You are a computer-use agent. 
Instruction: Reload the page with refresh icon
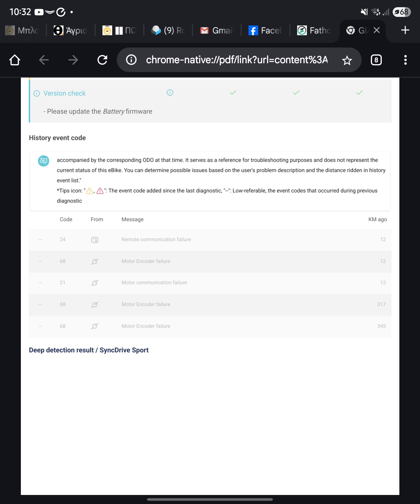(102, 60)
